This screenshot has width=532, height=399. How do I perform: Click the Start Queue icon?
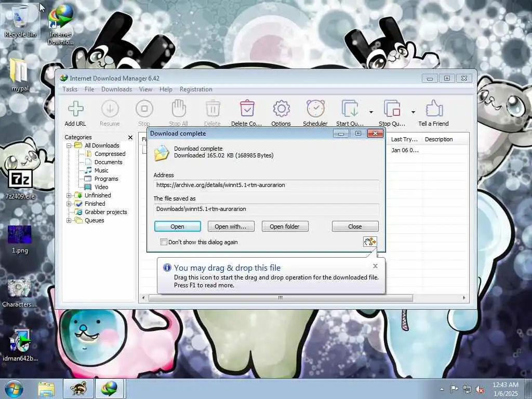pos(350,109)
